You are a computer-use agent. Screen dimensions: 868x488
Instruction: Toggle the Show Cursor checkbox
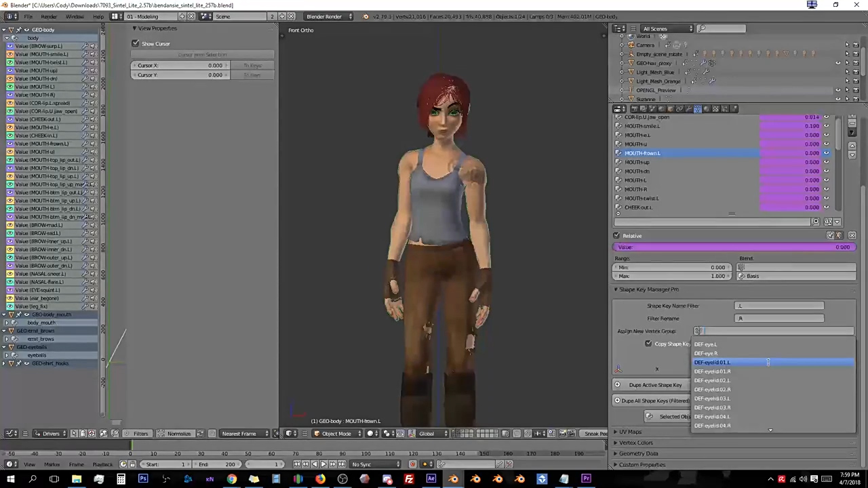136,44
